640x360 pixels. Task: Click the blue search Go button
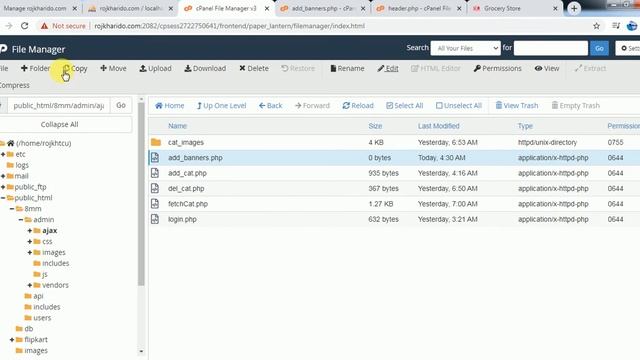click(599, 48)
